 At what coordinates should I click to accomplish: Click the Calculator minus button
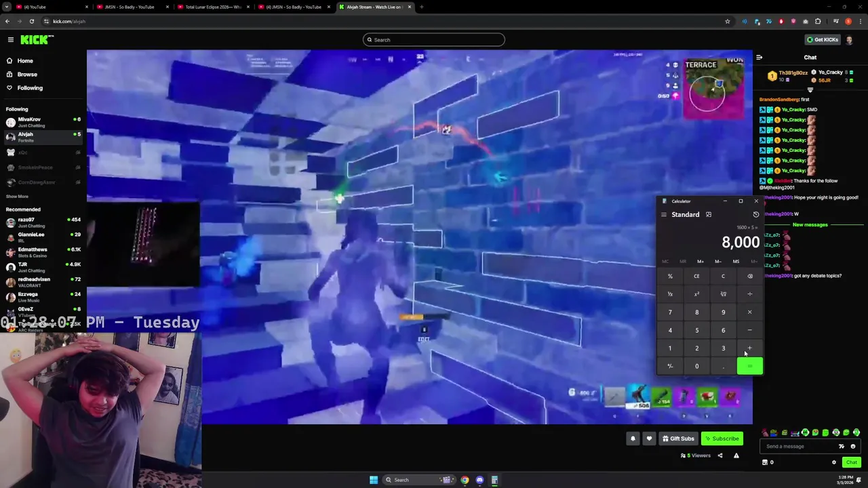click(x=749, y=330)
